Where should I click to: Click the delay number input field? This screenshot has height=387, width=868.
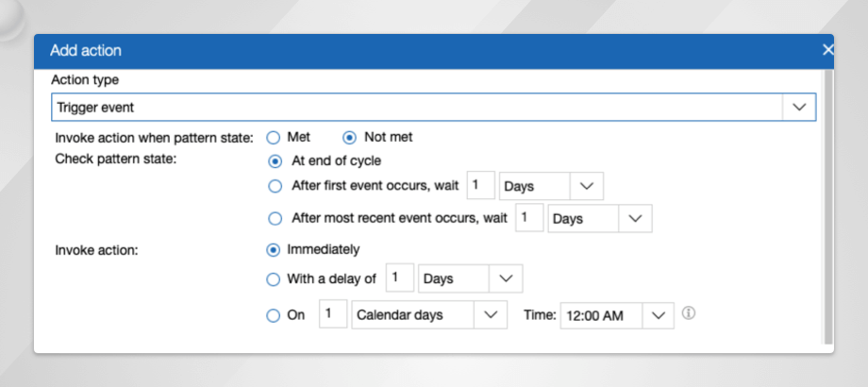399,278
